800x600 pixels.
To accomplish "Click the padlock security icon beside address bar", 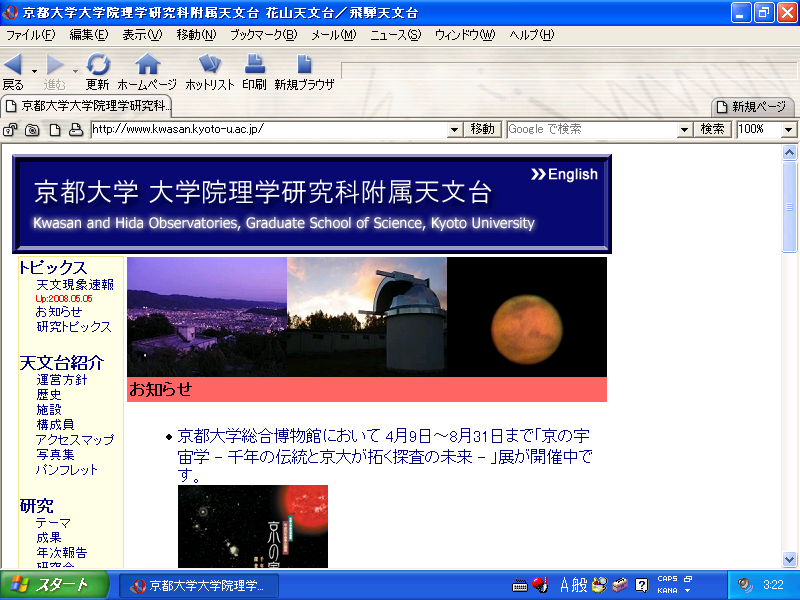I will pos(10,130).
